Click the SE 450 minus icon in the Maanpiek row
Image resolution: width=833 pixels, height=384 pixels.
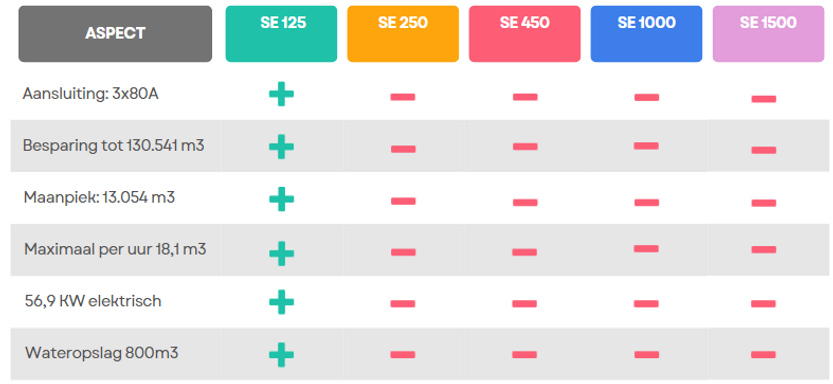click(x=525, y=202)
